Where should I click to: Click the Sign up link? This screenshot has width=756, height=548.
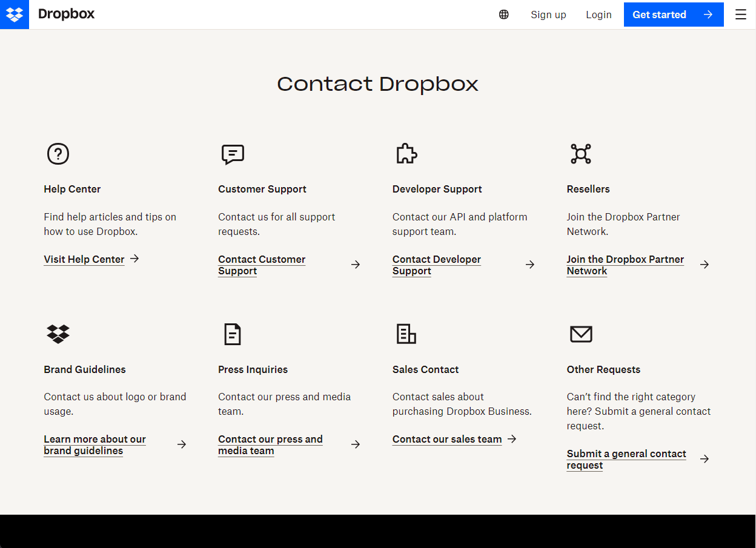tap(548, 15)
